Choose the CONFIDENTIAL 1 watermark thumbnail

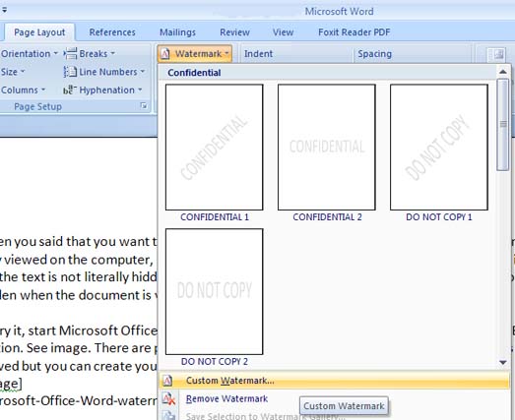coord(214,147)
